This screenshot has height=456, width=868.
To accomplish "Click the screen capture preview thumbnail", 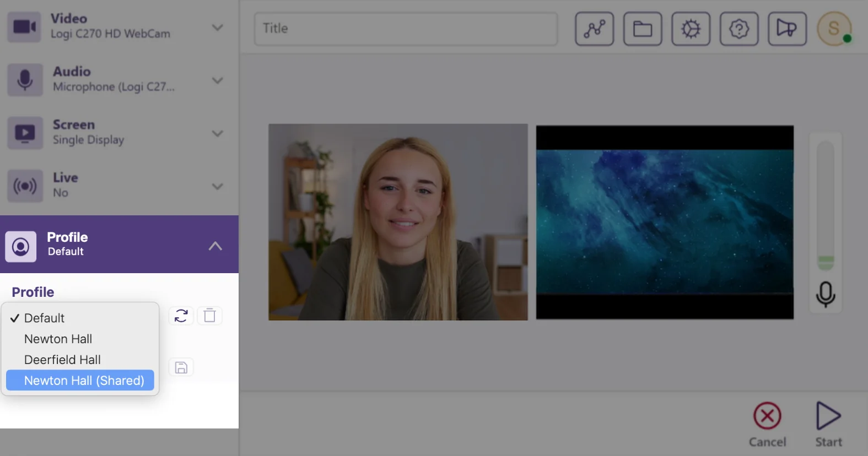I will [665, 222].
